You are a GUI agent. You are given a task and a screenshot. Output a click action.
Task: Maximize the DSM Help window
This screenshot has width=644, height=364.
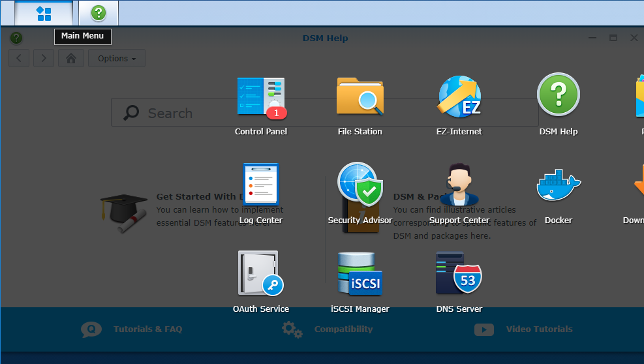pos(613,38)
